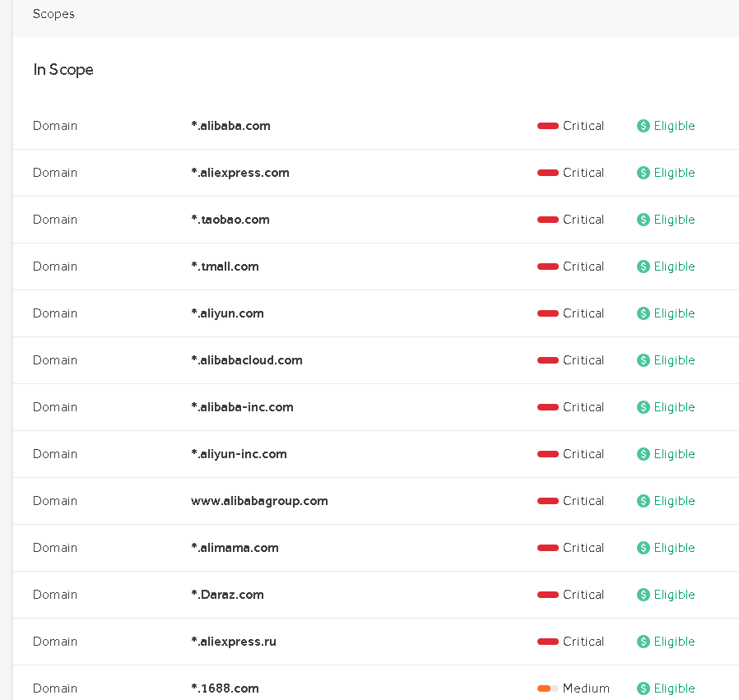Select the *.alibaba.com domain name
The width and height of the screenshot is (739, 700).
(x=230, y=126)
